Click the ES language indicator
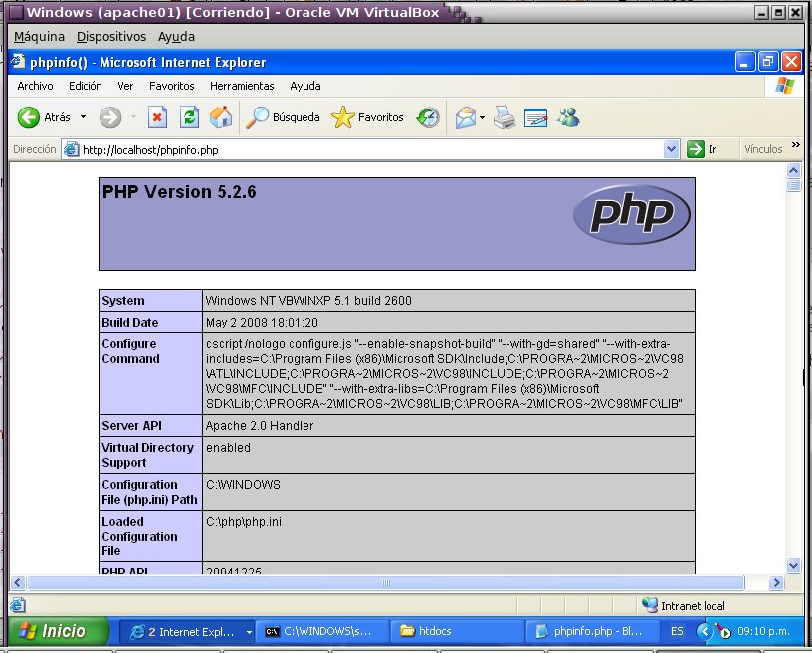The width and height of the screenshot is (812, 653). click(677, 632)
